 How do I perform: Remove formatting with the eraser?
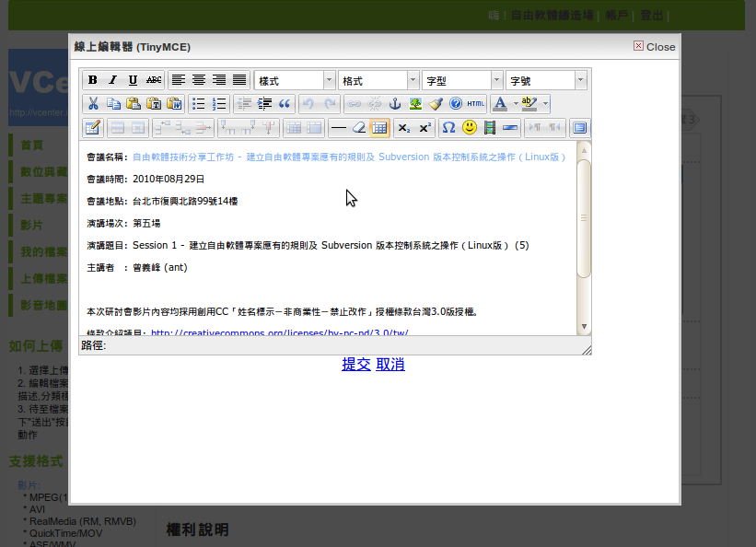tap(359, 128)
